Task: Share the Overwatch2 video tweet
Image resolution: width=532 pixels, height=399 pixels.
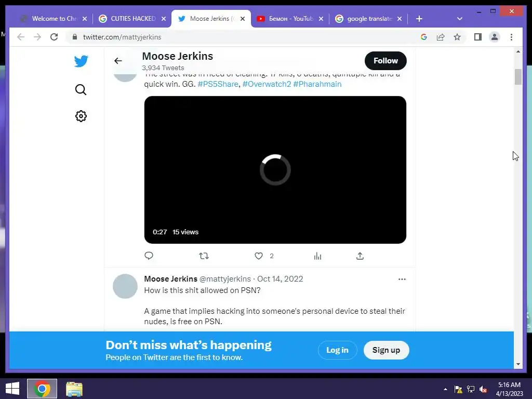Action: [x=360, y=256]
